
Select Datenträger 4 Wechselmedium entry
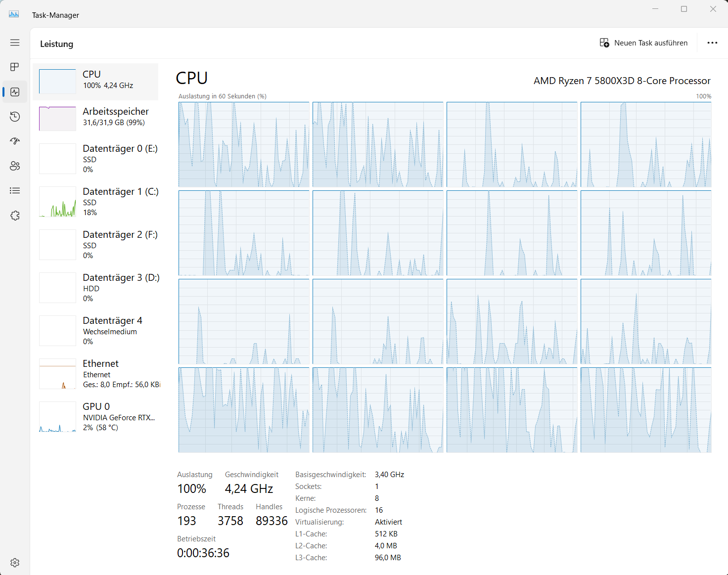(95, 331)
